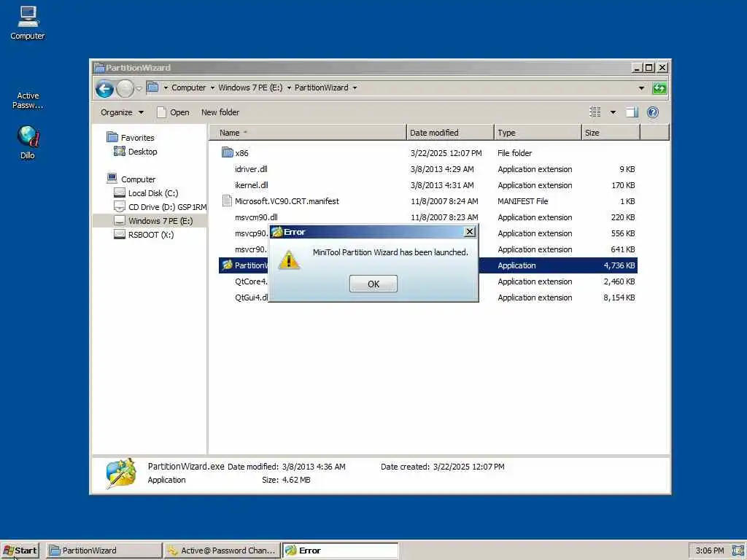Viewport: 747px width, 560px height.
Task: Expand dropdown arrow before Computer in address bar
Action: click(166, 87)
